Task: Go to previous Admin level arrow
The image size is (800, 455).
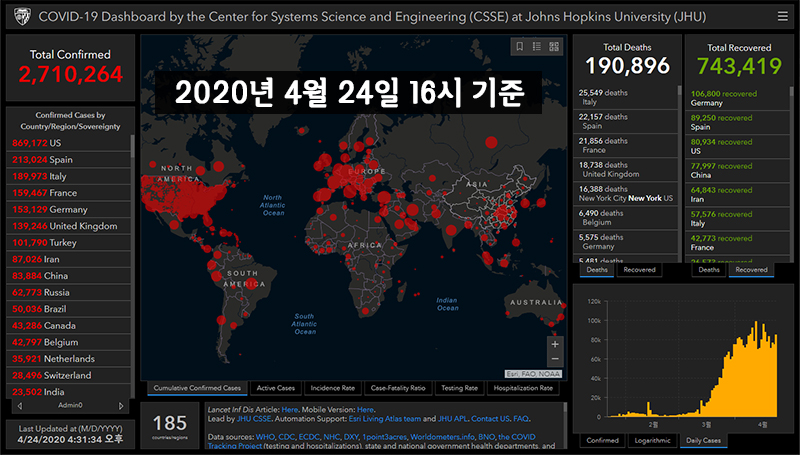Action: (20, 406)
